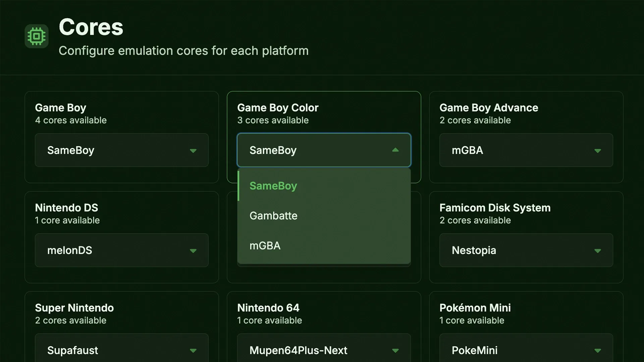Screen dimensions: 644x362
Task: Select Gambatte from the open core list
Action: (x=324, y=216)
